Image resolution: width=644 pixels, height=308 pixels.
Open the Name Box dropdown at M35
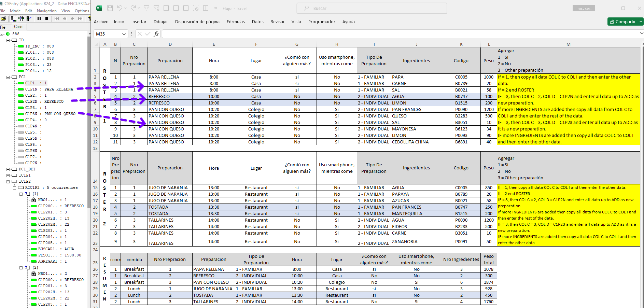coord(124,34)
